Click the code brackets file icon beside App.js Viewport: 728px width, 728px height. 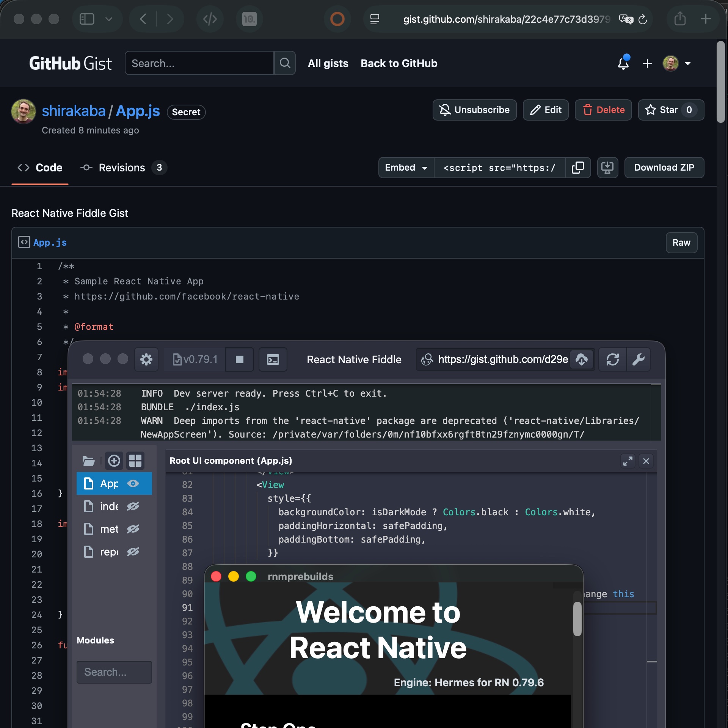(x=24, y=242)
